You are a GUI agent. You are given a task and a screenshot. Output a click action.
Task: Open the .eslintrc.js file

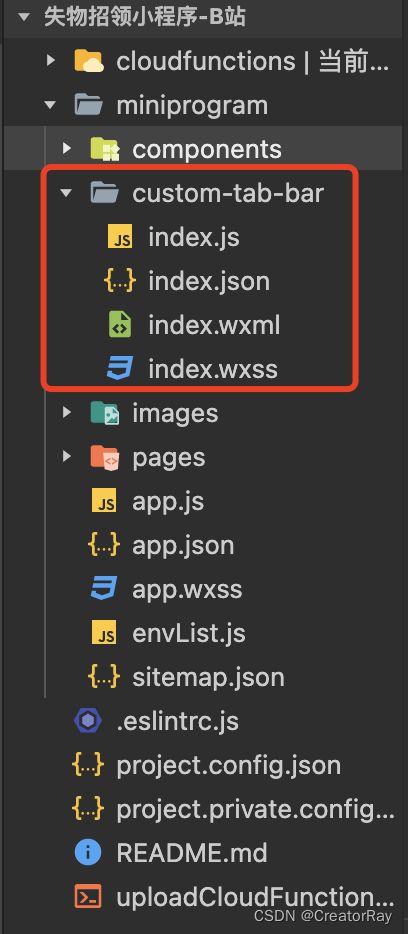click(177, 721)
